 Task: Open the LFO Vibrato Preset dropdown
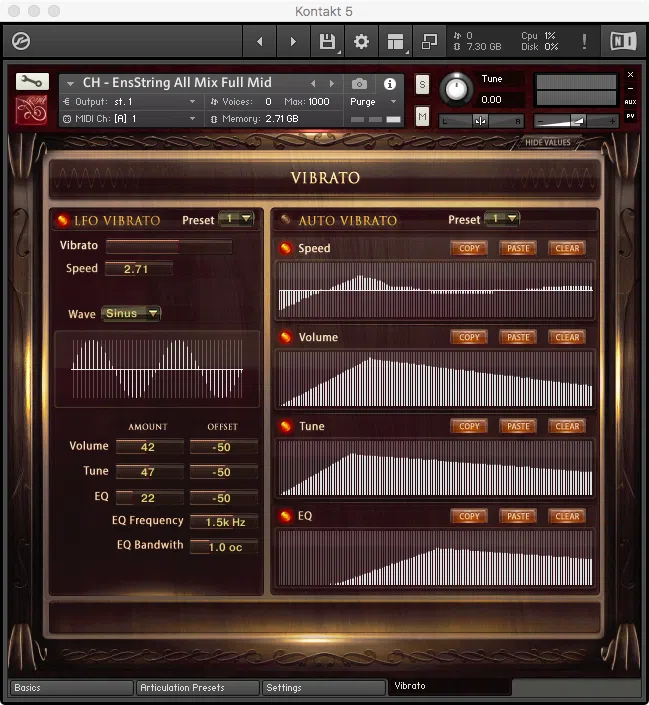[236, 219]
